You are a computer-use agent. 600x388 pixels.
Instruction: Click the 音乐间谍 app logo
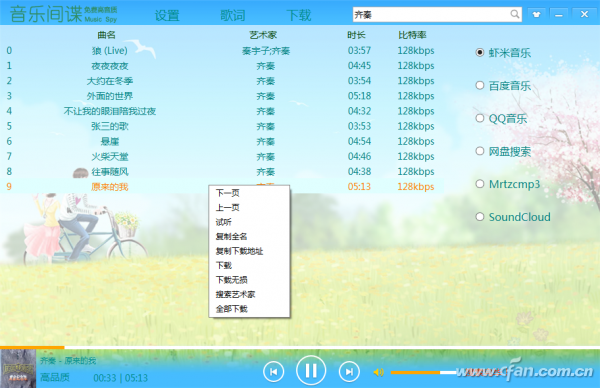64,14
